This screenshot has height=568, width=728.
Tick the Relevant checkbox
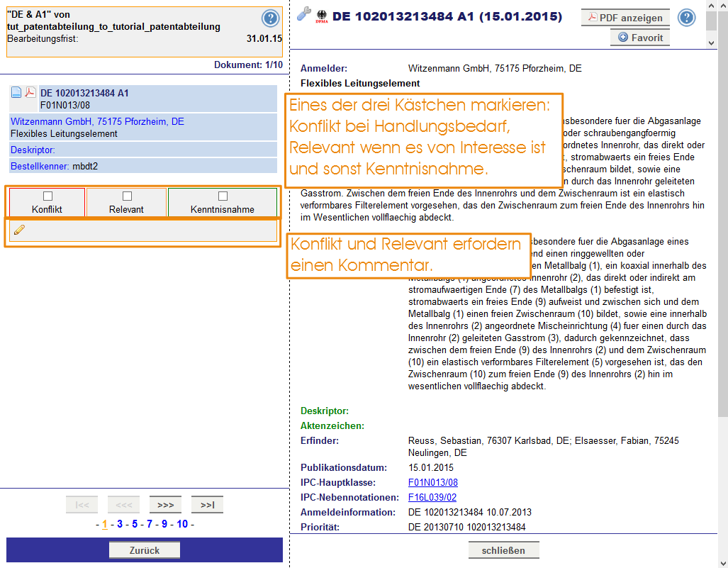tap(127, 196)
